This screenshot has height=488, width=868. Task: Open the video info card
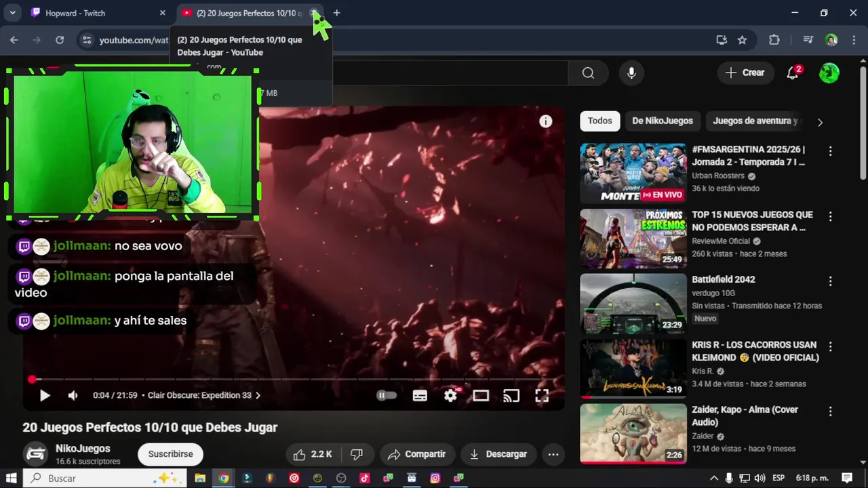coord(546,121)
